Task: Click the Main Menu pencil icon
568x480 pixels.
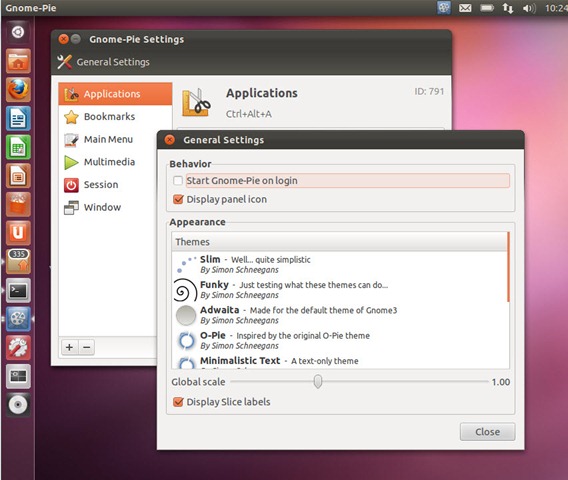Action: coord(71,140)
